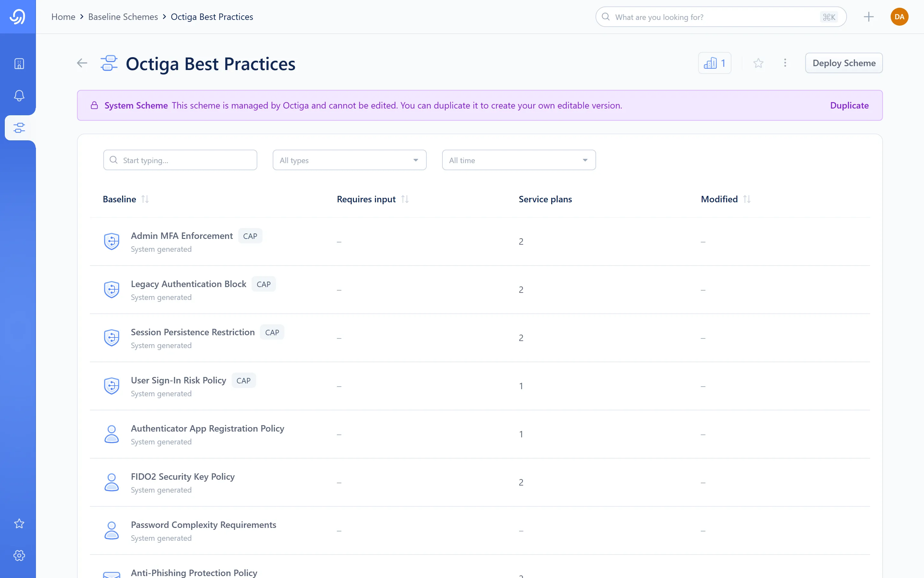Click the CAP tag on Session Persistence Restriction
Screen dimensions: 924x578
pos(272,332)
